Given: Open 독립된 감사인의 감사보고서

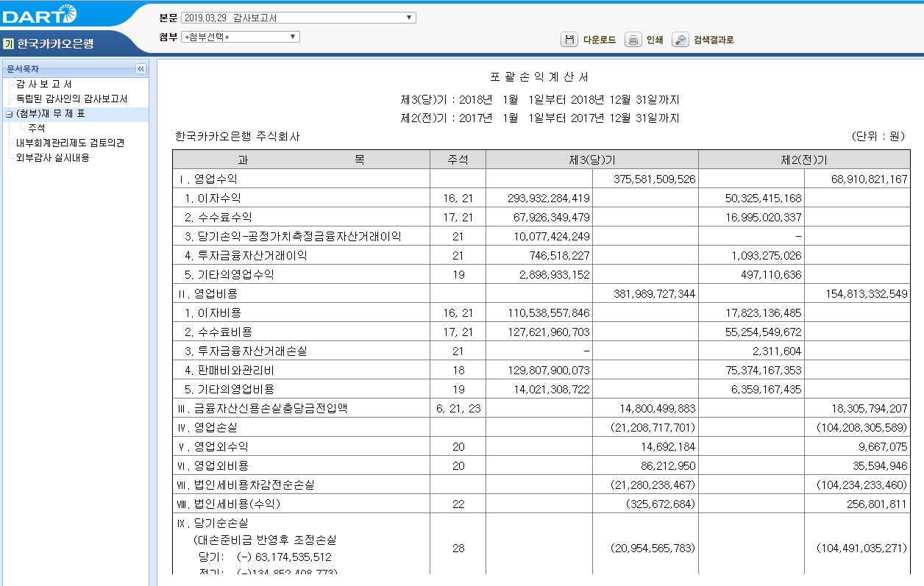Looking at the screenshot, I should pos(72,99).
